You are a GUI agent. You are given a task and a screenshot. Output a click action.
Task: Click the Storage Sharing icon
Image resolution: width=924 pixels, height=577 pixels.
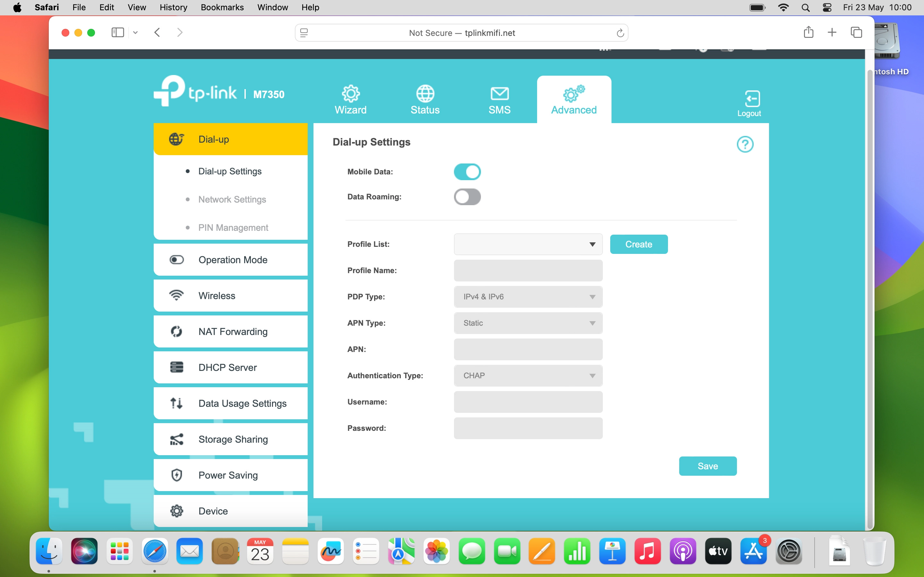(x=176, y=439)
